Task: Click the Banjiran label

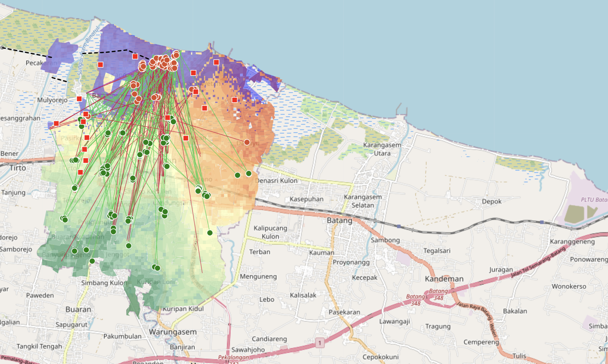Action: pyautogui.click(x=182, y=347)
